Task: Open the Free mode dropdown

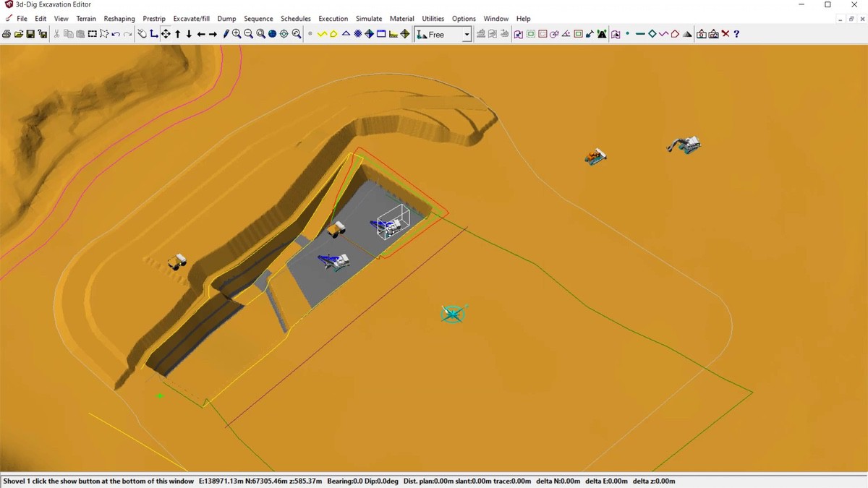Action: [467, 34]
